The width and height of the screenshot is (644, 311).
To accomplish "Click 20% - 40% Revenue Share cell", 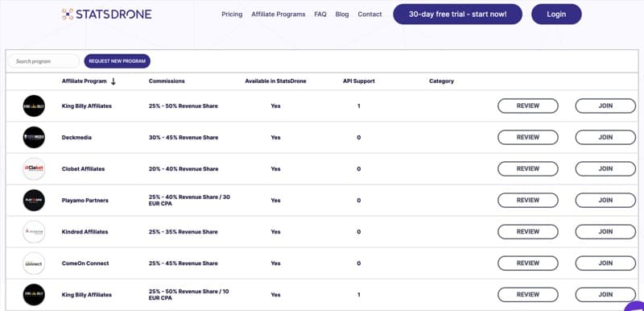I will 184,169.
